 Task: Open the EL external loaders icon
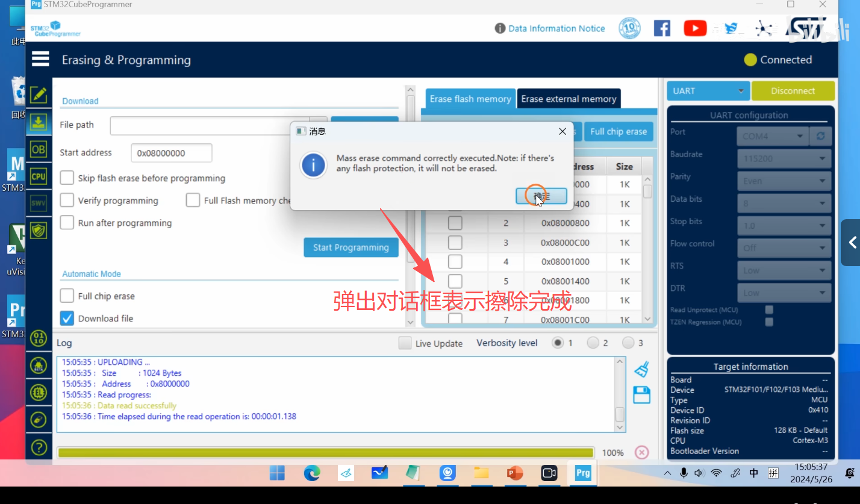[39, 393]
